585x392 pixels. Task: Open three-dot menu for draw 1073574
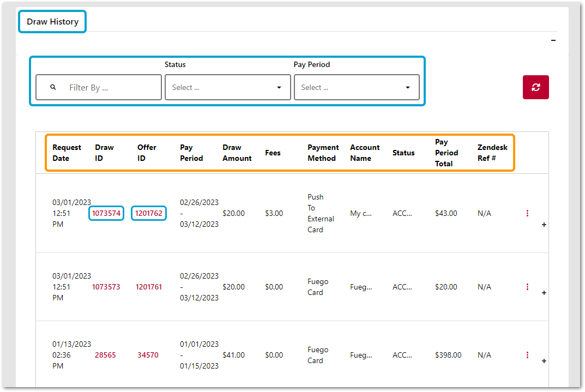[x=527, y=213]
